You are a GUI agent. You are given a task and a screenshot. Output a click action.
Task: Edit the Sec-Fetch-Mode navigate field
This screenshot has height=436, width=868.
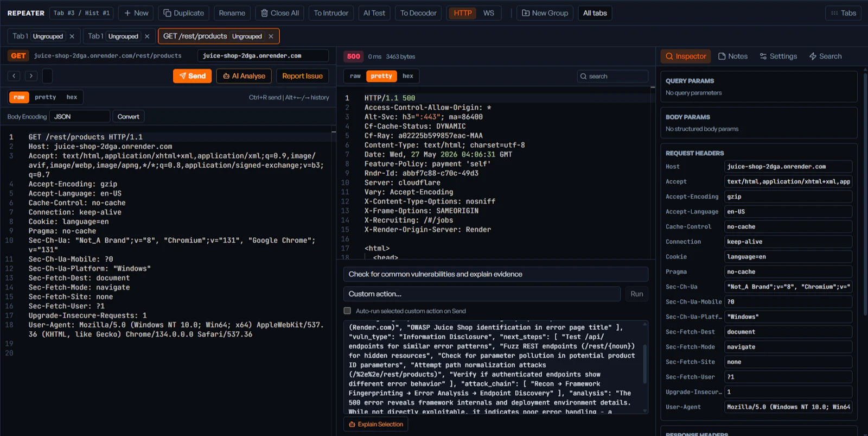point(788,347)
